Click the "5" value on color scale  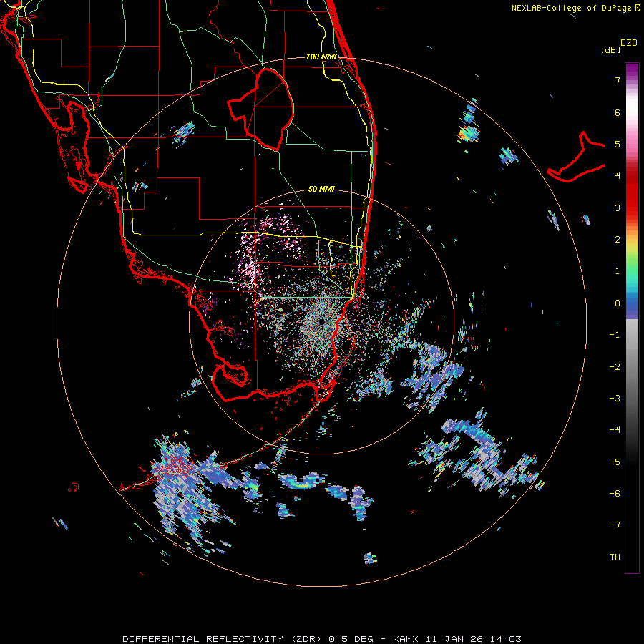(x=618, y=144)
